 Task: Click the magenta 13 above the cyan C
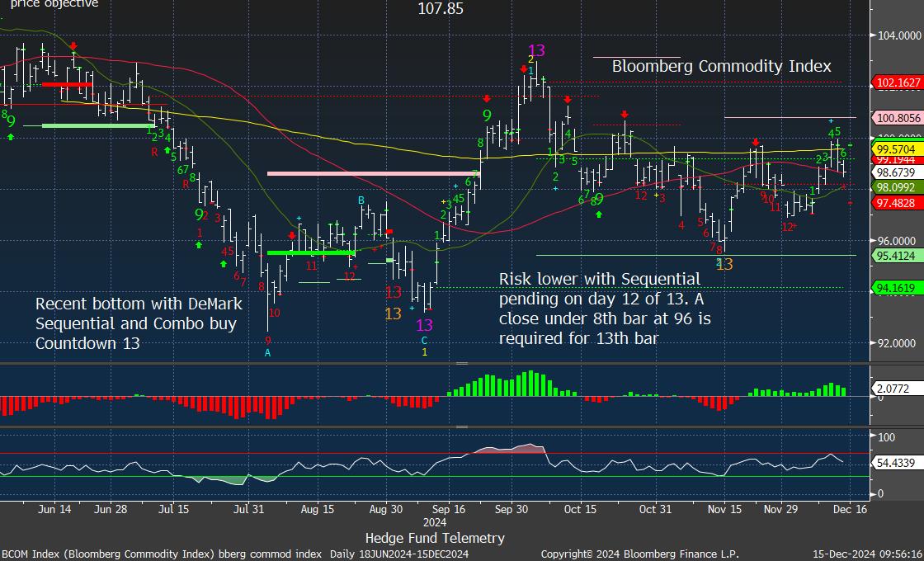point(424,325)
